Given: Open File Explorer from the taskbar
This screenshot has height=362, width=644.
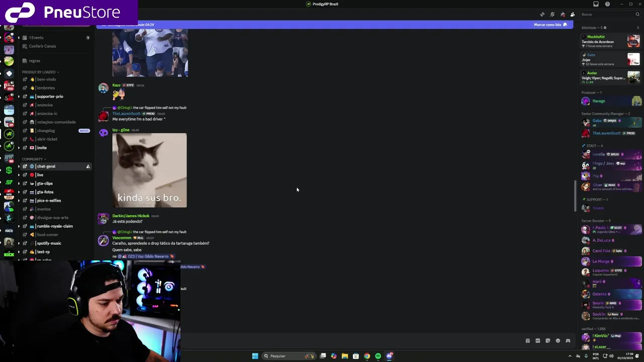Looking at the screenshot, I should (x=345, y=356).
